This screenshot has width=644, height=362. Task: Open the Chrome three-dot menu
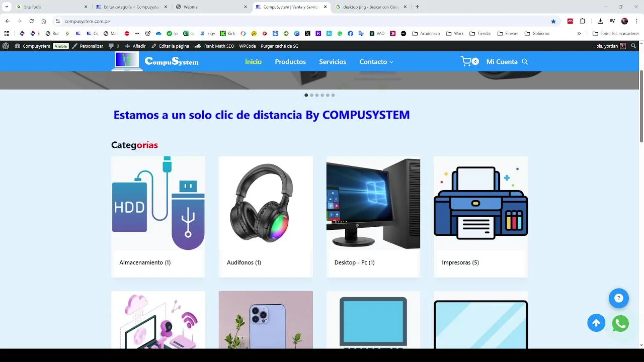pyautogui.click(x=636, y=21)
